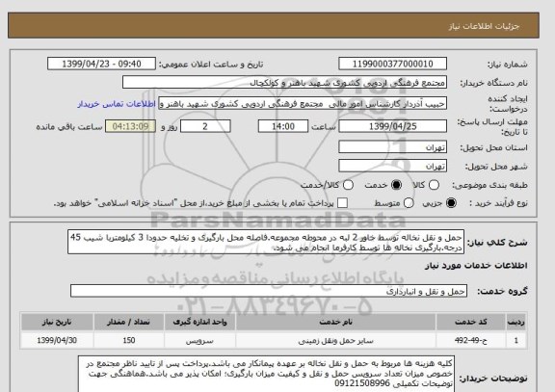Click the need date cell 1399/04/30
555x392 pixels.
57,340
